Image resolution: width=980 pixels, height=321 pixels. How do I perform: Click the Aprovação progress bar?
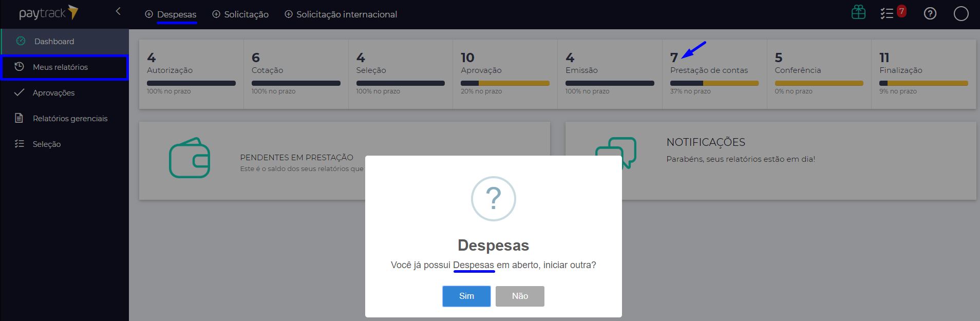click(504, 83)
